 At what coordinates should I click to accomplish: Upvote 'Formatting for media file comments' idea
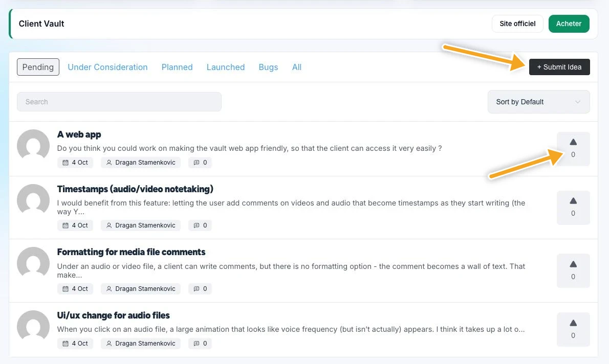(x=573, y=271)
